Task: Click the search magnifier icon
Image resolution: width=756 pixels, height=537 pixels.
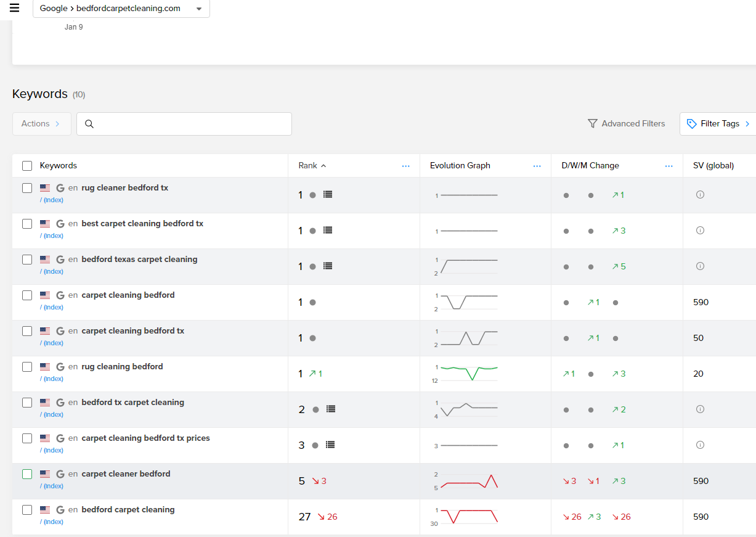Action: (x=89, y=124)
